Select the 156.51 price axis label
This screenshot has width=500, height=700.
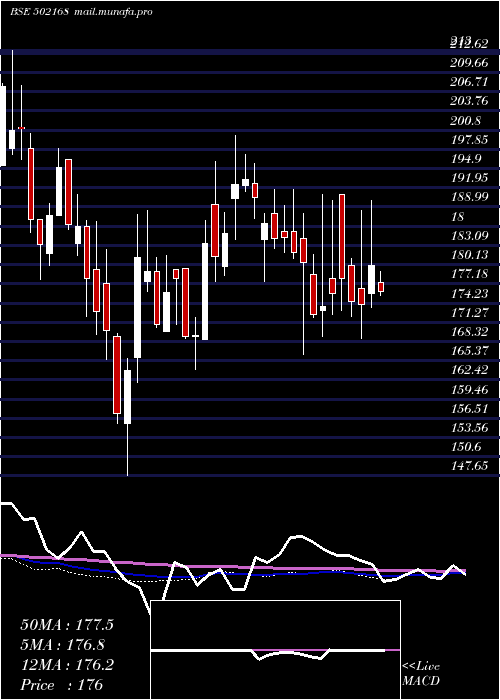[x=469, y=409]
